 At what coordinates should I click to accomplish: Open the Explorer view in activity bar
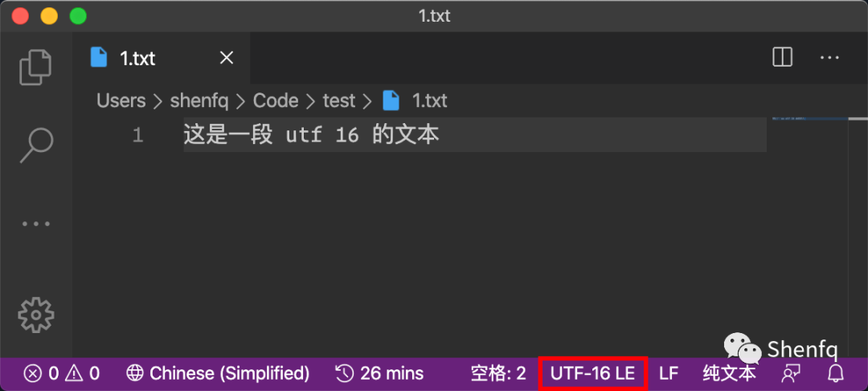click(35, 67)
